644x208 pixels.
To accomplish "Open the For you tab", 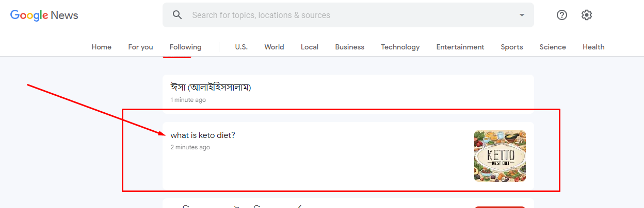I will click(140, 47).
